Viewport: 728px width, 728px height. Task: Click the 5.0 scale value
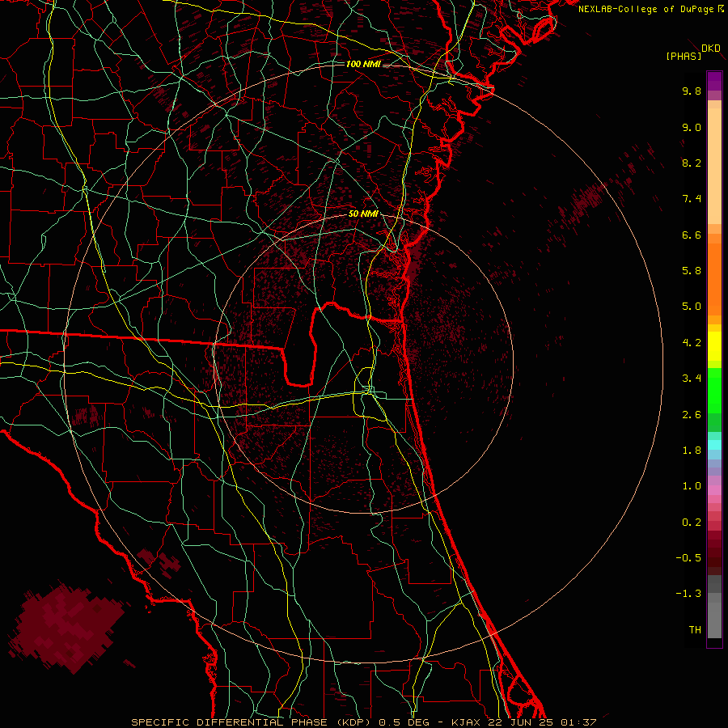coord(692,307)
